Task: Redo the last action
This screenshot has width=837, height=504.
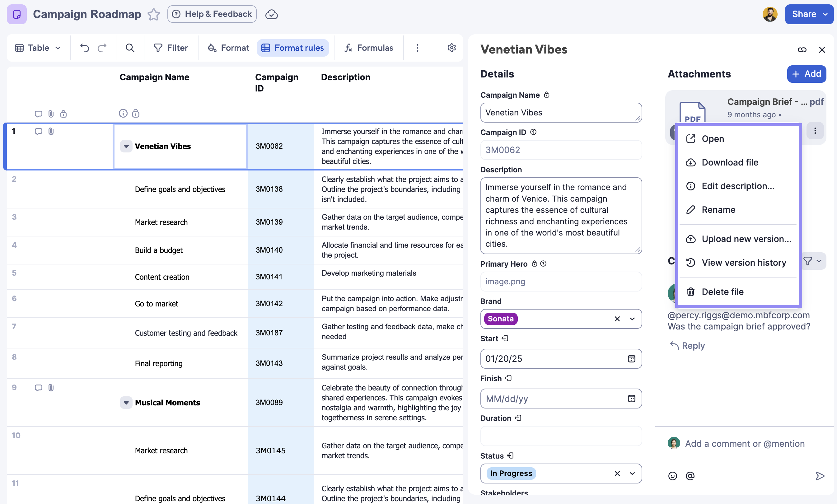Action: [x=102, y=48]
